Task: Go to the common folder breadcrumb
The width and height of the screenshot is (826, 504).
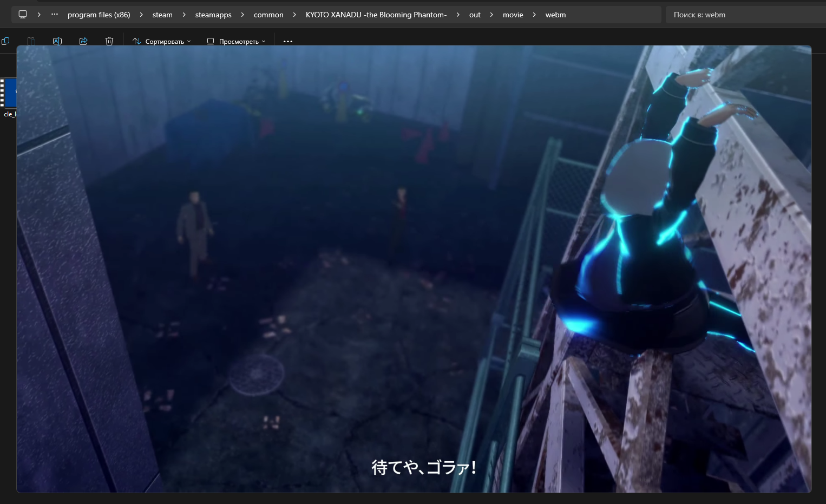Action: [268, 15]
